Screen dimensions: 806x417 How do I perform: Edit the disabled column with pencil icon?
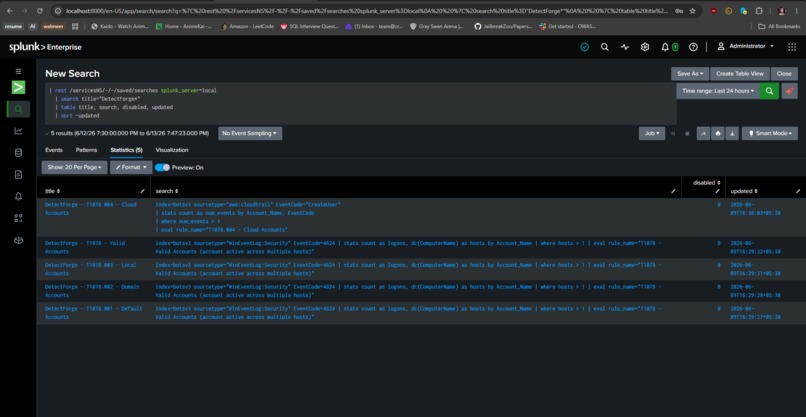pos(717,191)
